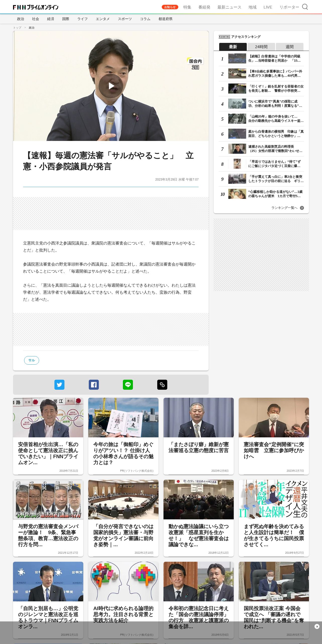
Task: Click the サル tag button
Action: tap(32, 360)
